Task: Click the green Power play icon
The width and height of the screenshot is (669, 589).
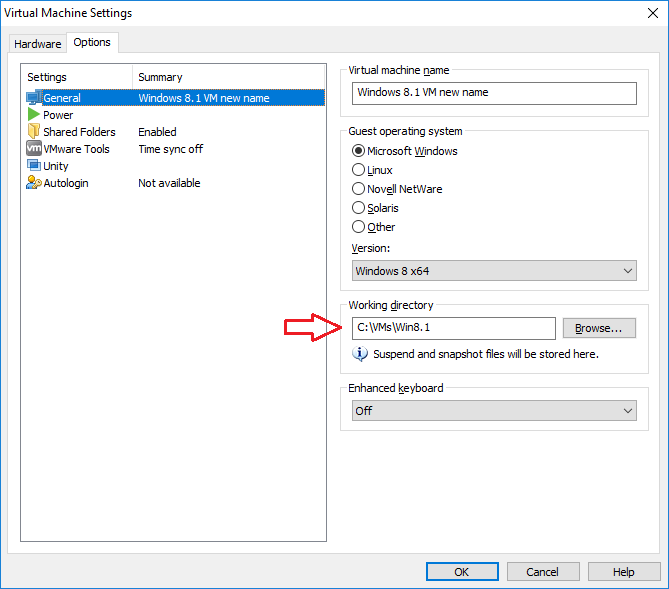Action: [x=34, y=114]
